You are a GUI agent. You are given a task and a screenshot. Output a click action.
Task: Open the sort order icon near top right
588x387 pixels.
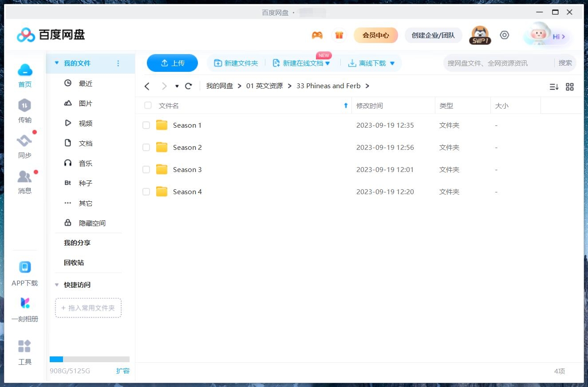[x=553, y=87]
